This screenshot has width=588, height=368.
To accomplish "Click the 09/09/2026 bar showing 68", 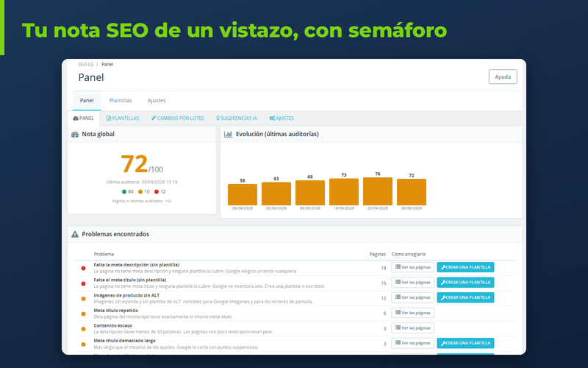I will point(310,193).
